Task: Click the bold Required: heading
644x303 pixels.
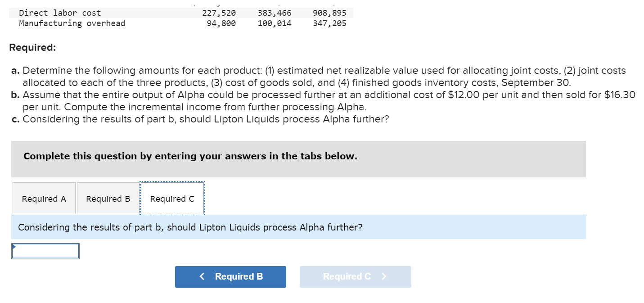Action: click(32, 47)
